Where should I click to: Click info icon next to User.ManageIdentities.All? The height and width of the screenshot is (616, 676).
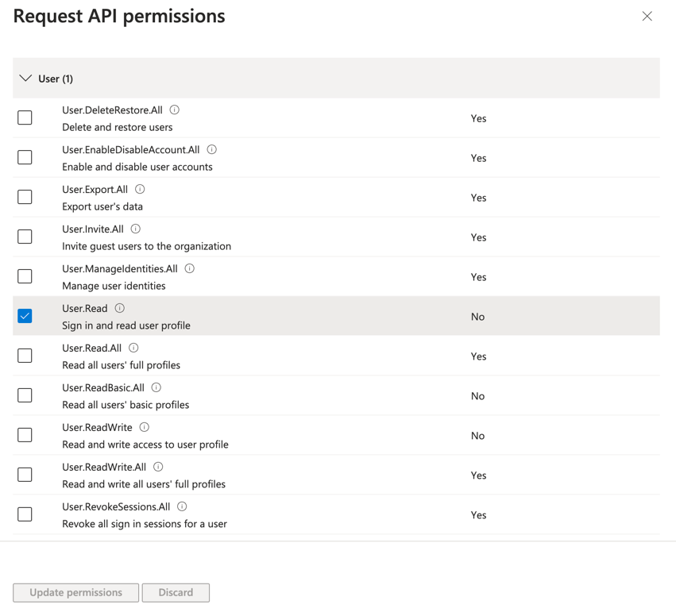click(x=190, y=269)
